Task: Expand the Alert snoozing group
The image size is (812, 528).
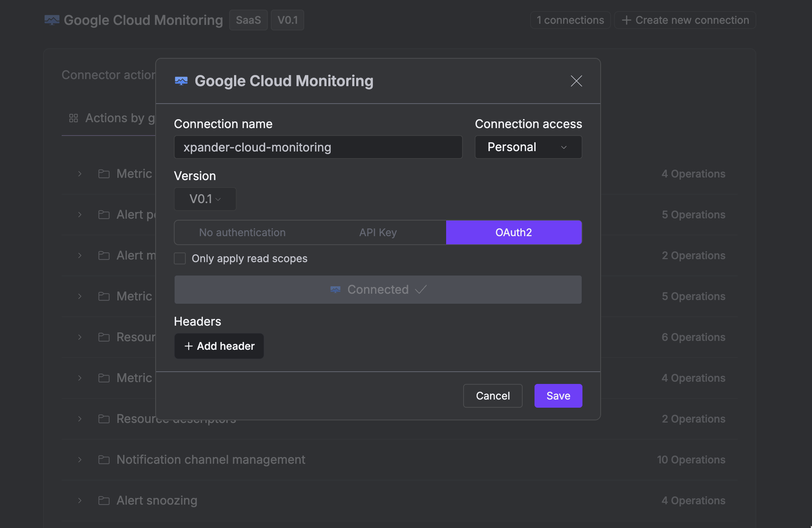Action: coord(80,501)
